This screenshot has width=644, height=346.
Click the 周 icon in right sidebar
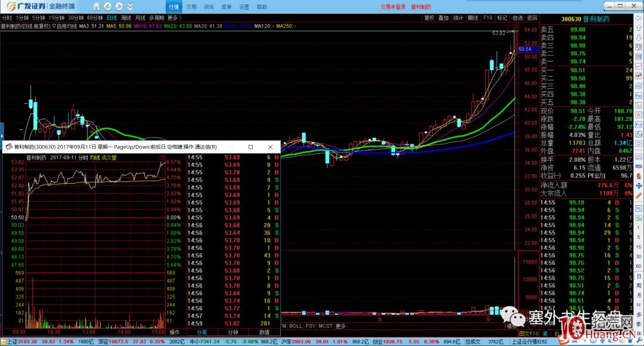639,286
